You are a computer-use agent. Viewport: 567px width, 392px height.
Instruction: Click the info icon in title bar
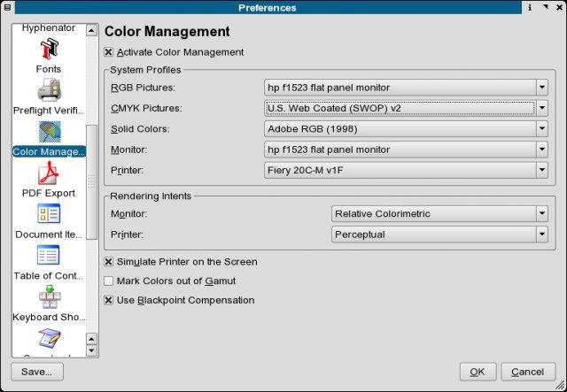(x=530, y=7)
